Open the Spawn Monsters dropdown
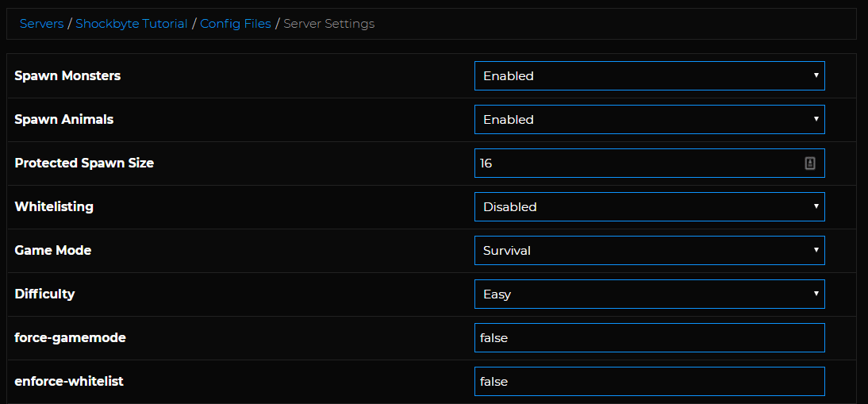 click(649, 76)
